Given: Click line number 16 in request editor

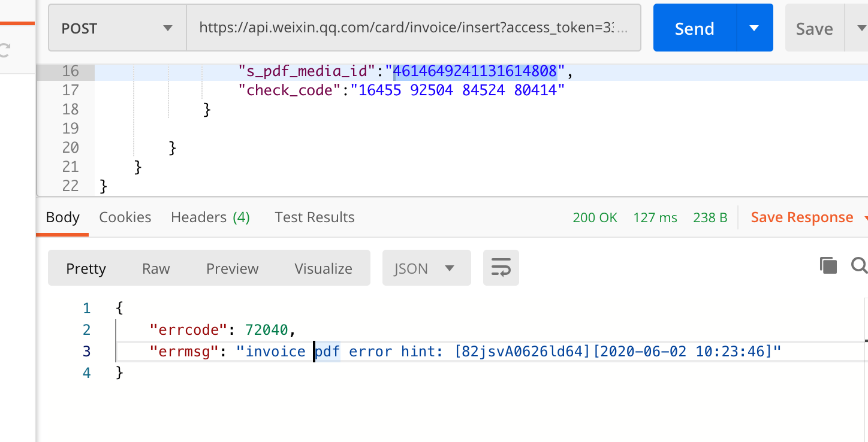Looking at the screenshot, I should [x=70, y=71].
